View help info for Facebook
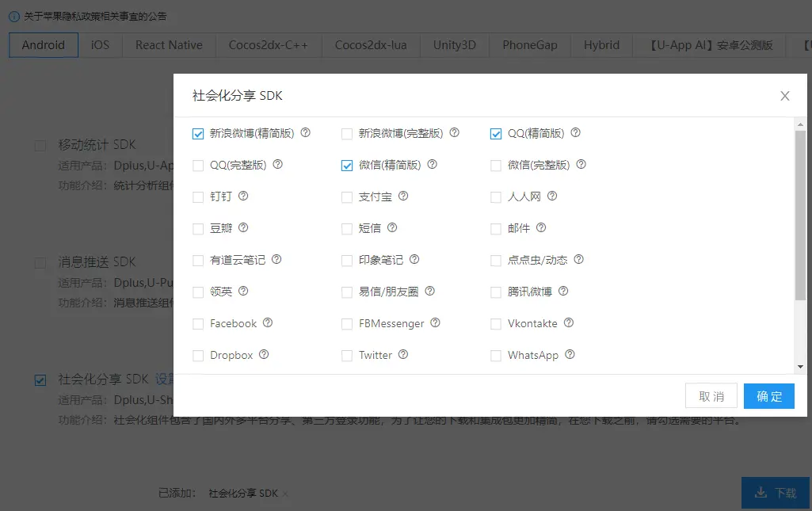This screenshot has height=511, width=812. pos(267,322)
